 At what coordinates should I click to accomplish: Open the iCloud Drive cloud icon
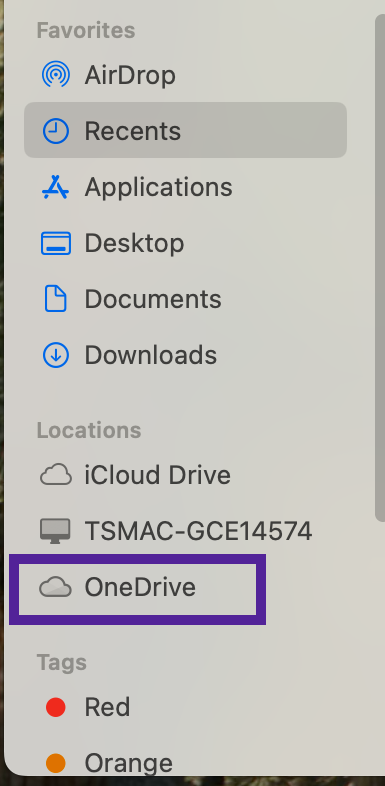coord(56,475)
